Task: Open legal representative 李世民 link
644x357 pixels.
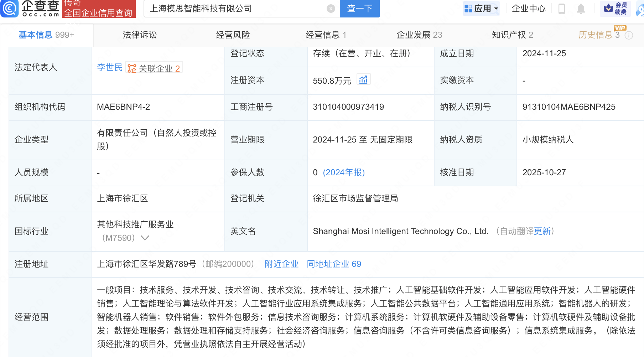Action: pyautogui.click(x=110, y=67)
